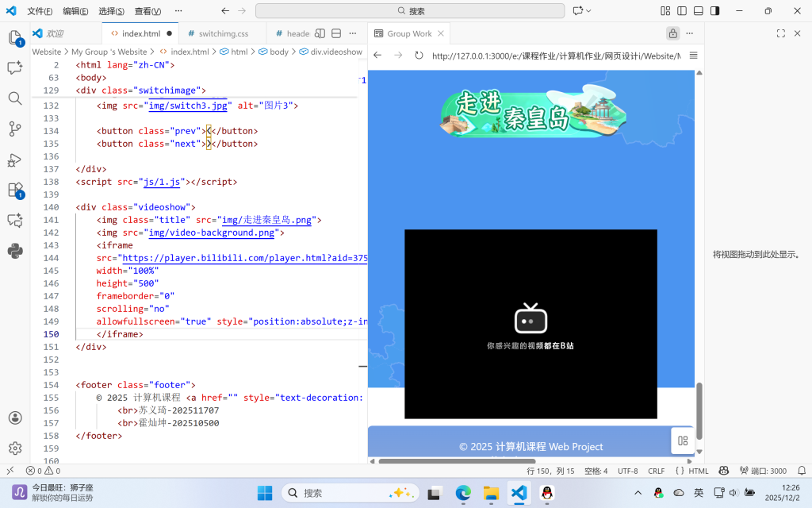Open the Source Control view
Screen dimensions: 812x508
coord(14,129)
